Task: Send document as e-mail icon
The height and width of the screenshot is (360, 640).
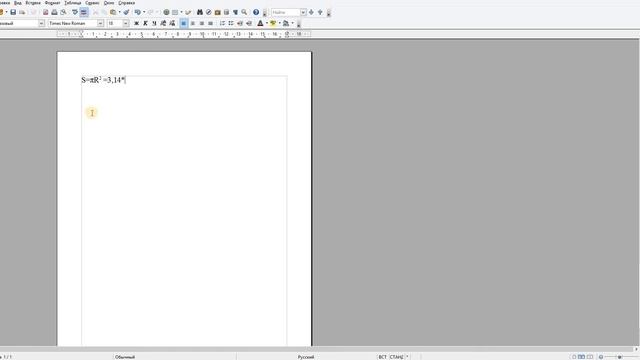Action: (x=22, y=12)
